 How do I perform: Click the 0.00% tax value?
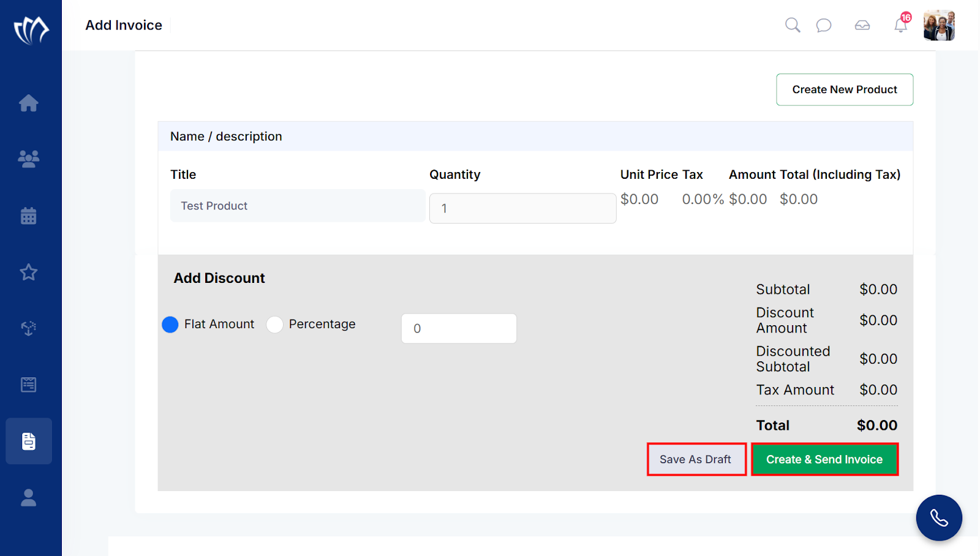point(703,199)
